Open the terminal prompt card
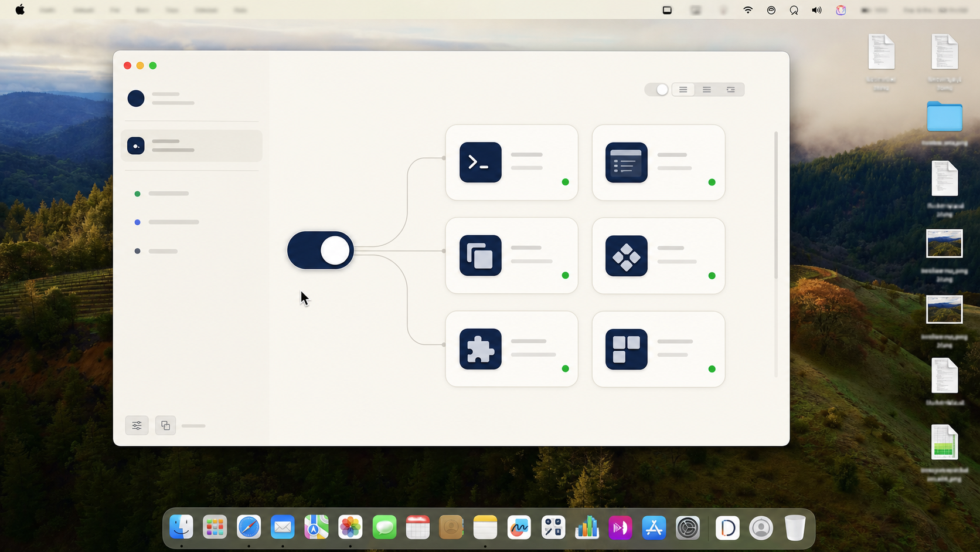 point(512,162)
